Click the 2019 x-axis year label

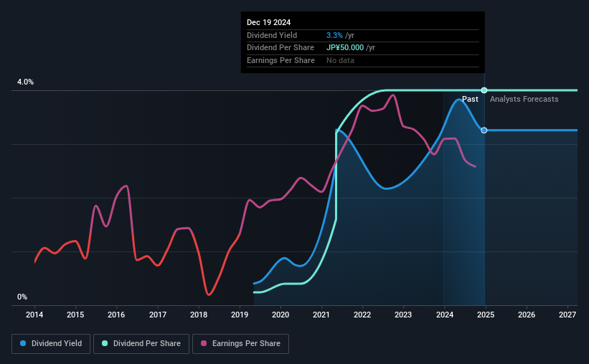coord(240,315)
